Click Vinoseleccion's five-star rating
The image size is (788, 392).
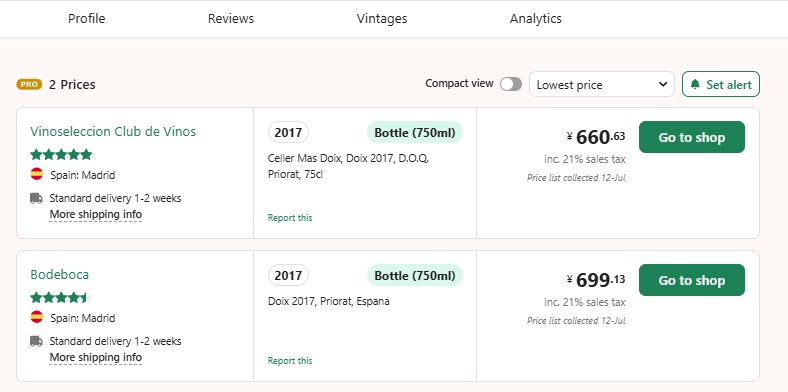coord(61,154)
